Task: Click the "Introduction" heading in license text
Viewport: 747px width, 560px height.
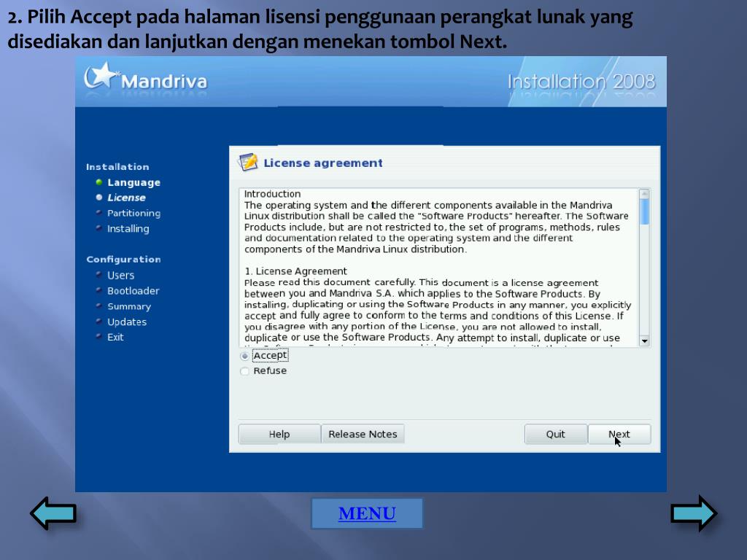Action: (x=273, y=194)
